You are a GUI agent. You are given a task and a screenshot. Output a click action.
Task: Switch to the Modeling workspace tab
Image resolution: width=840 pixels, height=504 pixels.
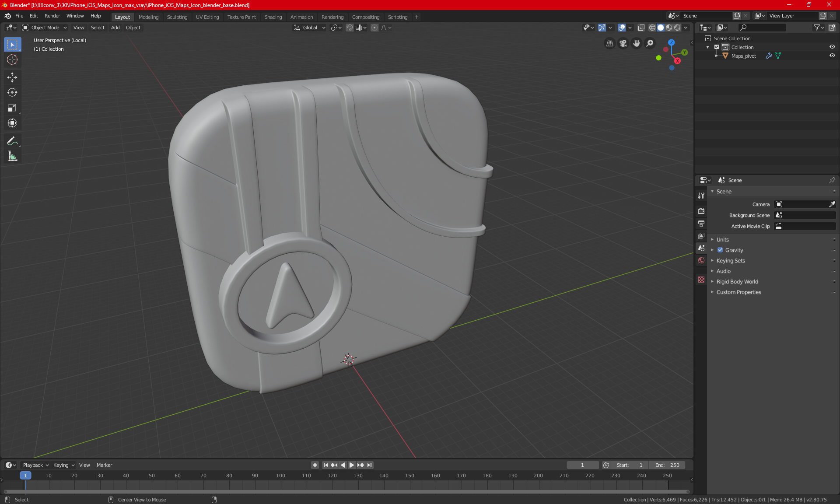point(148,17)
